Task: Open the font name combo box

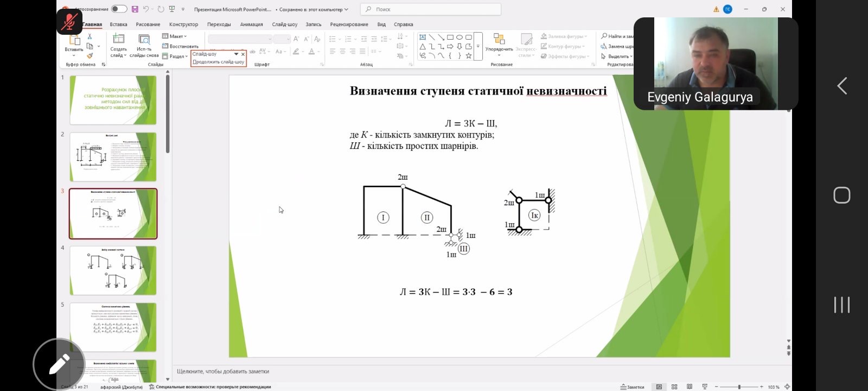Action: click(240, 39)
